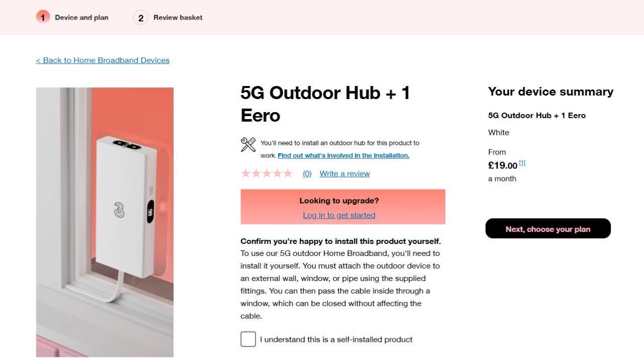Click the third rating star
The height and width of the screenshot is (362, 644).
click(267, 173)
